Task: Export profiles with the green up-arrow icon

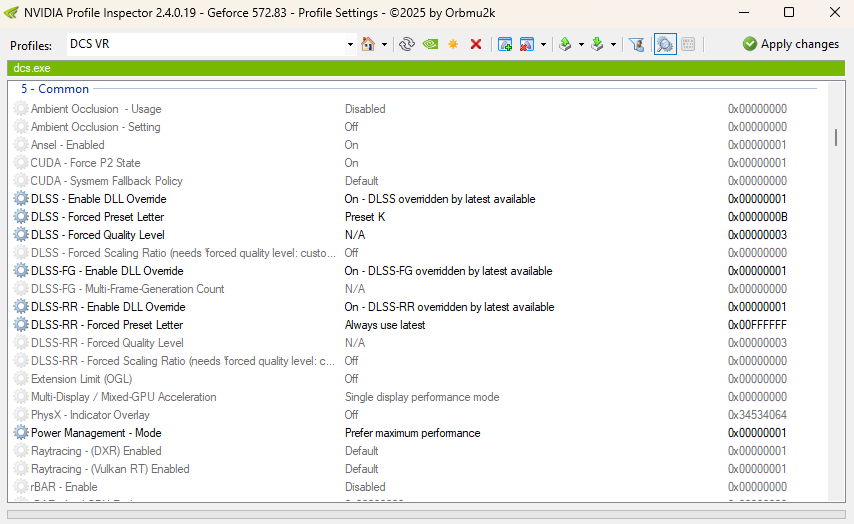Action: [565, 44]
